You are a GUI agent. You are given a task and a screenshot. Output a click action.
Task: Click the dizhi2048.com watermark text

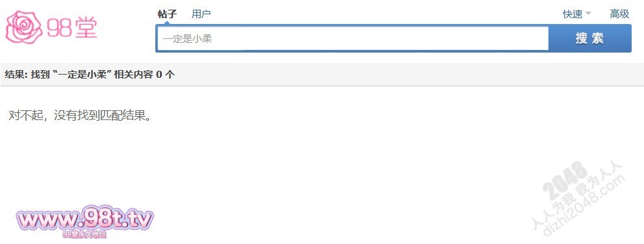(584, 206)
